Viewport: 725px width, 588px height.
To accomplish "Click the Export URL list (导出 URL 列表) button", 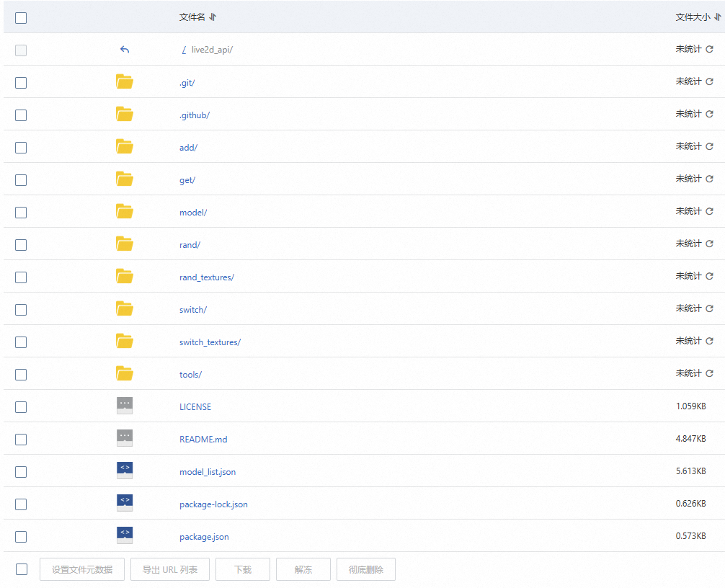I will pyautogui.click(x=175, y=569).
